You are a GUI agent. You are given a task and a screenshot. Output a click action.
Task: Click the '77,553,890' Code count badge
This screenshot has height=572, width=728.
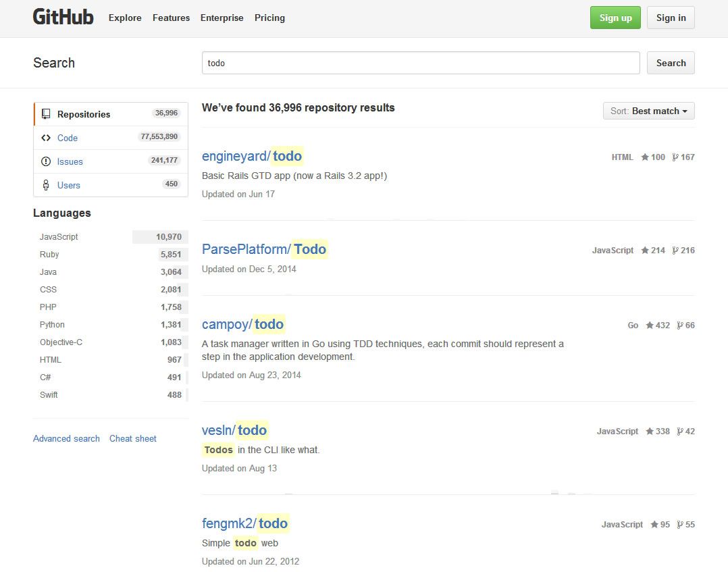(x=159, y=136)
